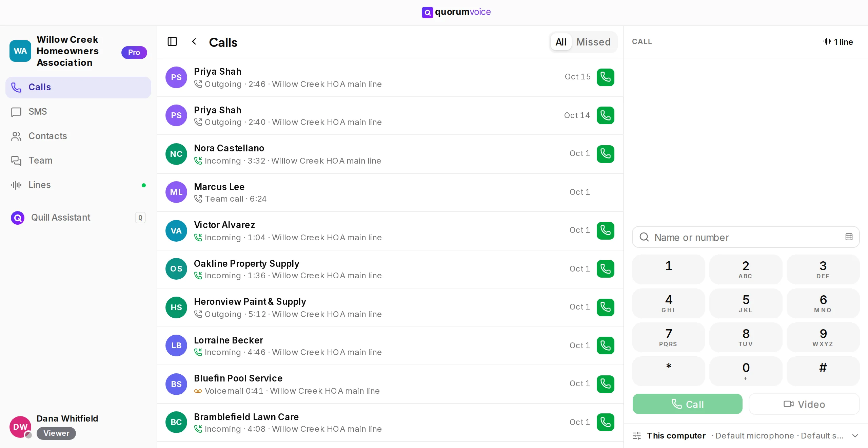Image resolution: width=868 pixels, height=448 pixels.
Task: Open the dial pad grid icon
Action: click(849, 237)
